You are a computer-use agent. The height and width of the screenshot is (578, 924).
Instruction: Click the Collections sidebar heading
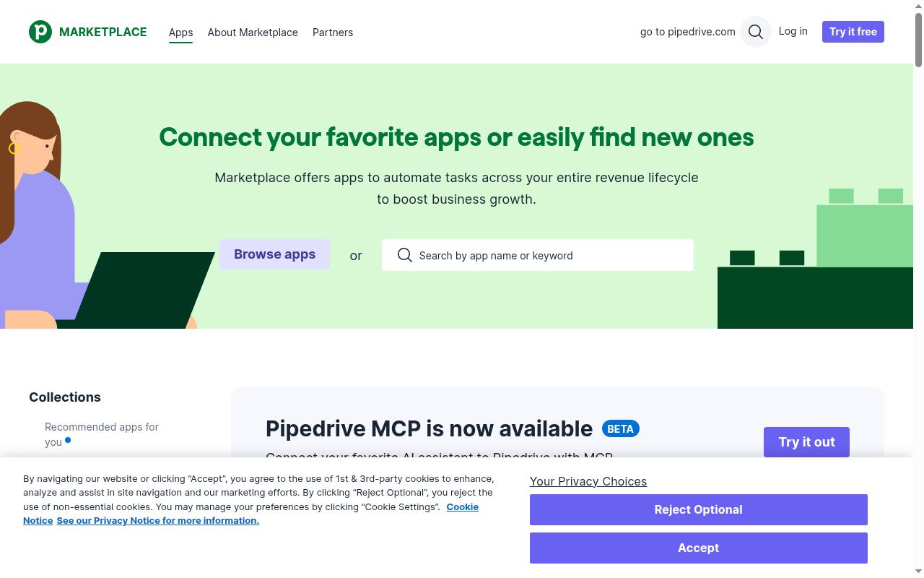click(x=65, y=397)
